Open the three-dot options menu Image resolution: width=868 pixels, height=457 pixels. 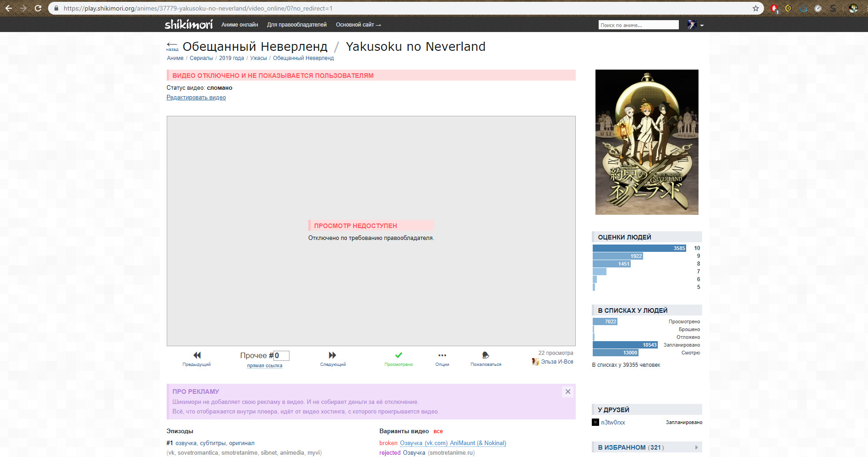pos(442,355)
